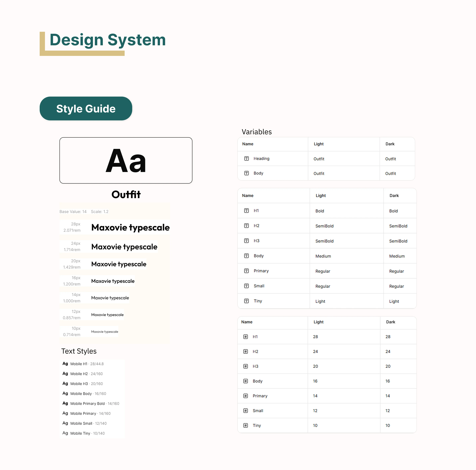Click the Dark column header in sizes table

(x=390, y=322)
